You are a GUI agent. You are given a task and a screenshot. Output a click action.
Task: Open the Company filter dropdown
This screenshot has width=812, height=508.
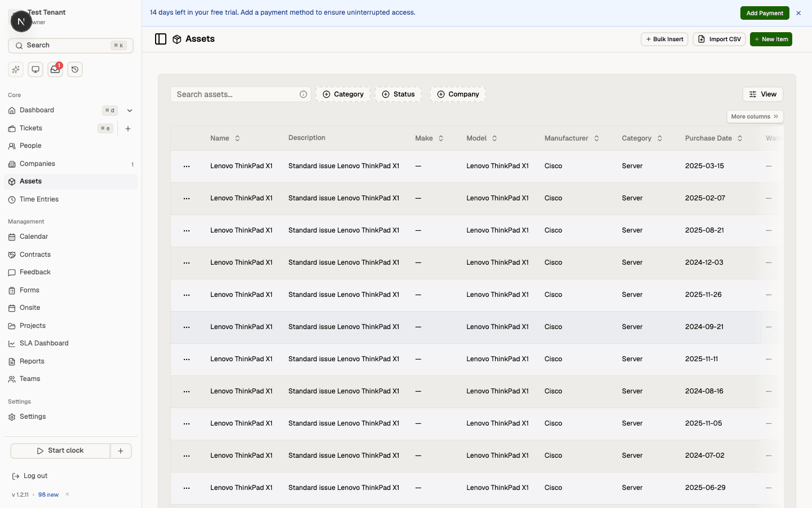(x=458, y=94)
